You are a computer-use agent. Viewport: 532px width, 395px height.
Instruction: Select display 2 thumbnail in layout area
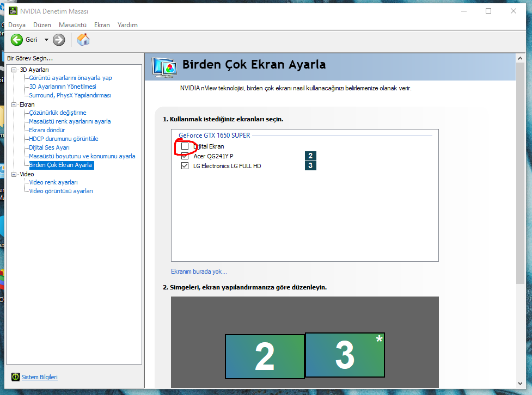(x=265, y=356)
